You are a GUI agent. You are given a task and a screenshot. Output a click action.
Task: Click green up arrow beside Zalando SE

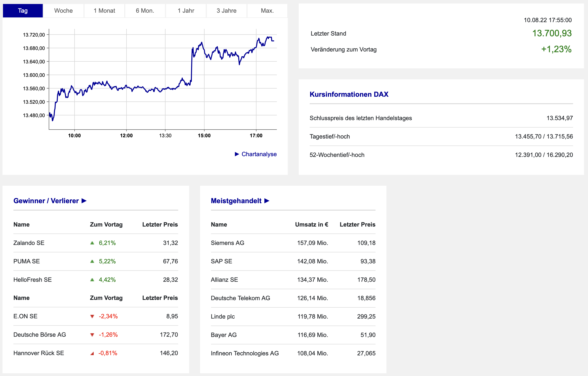point(92,243)
